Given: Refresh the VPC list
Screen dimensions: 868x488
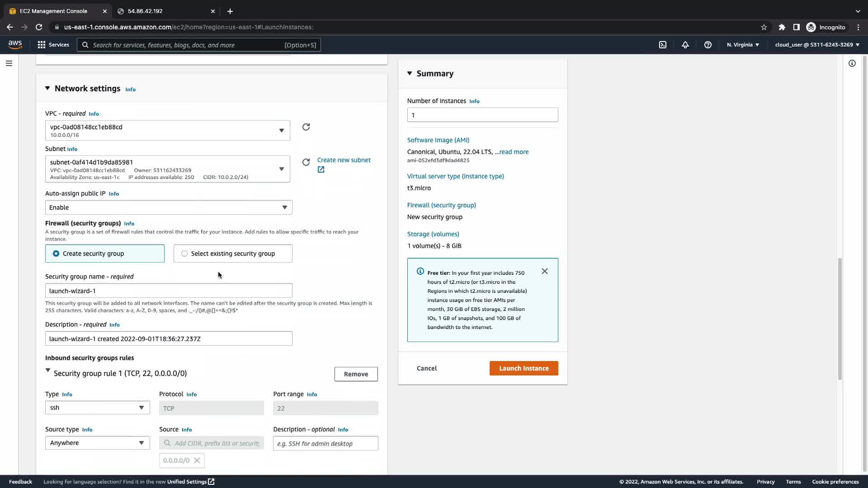Looking at the screenshot, I should coord(306,127).
